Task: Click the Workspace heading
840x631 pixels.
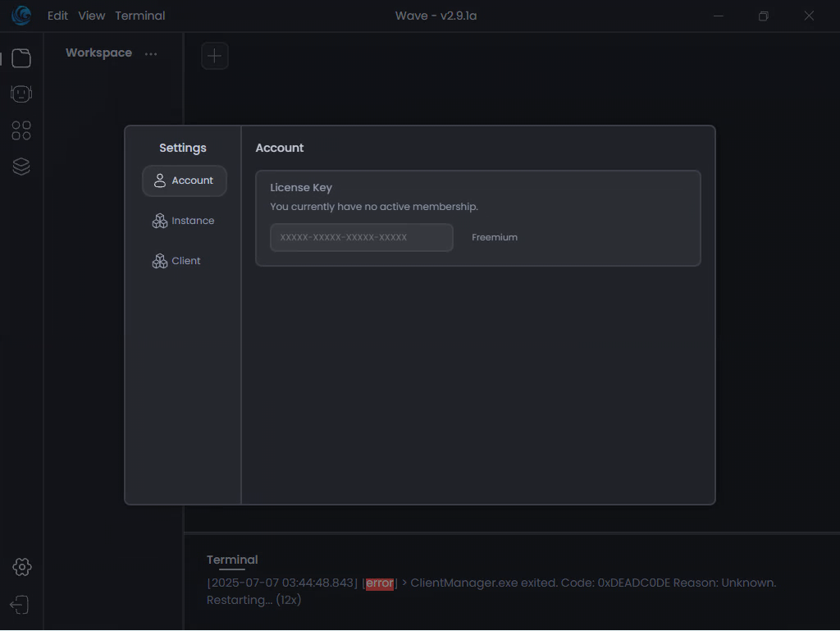Action: pos(98,53)
